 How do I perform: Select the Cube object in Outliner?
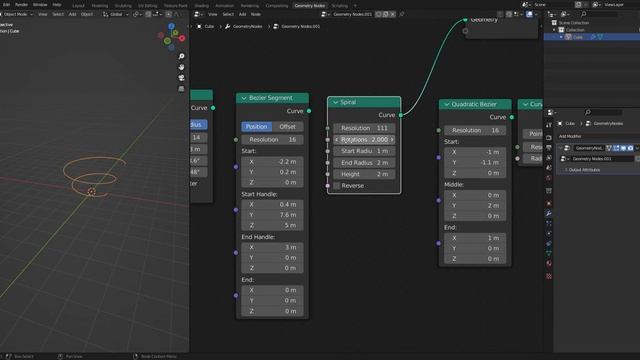pos(578,37)
